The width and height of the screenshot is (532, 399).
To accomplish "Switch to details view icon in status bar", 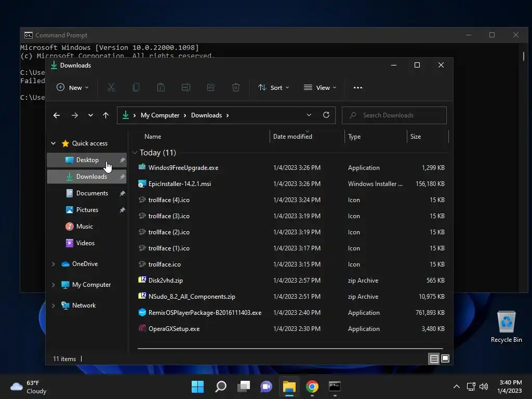I will [434, 358].
